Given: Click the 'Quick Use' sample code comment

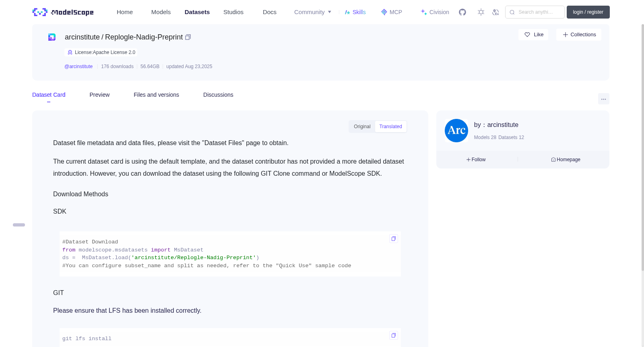Looking at the screenshot, I should 206,266.
